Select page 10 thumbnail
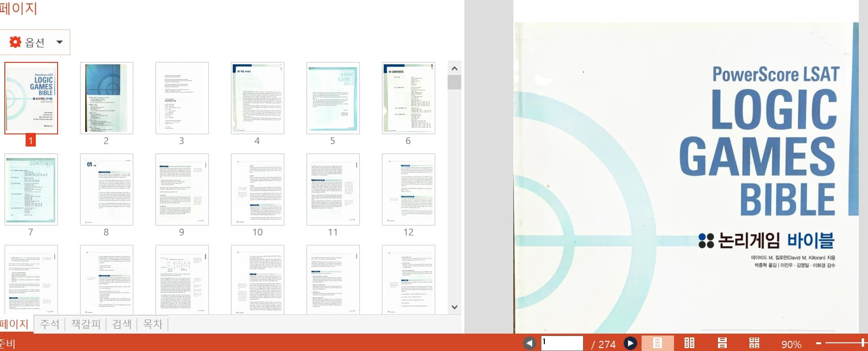Screen dimensions: 868x351 [257, 190]
